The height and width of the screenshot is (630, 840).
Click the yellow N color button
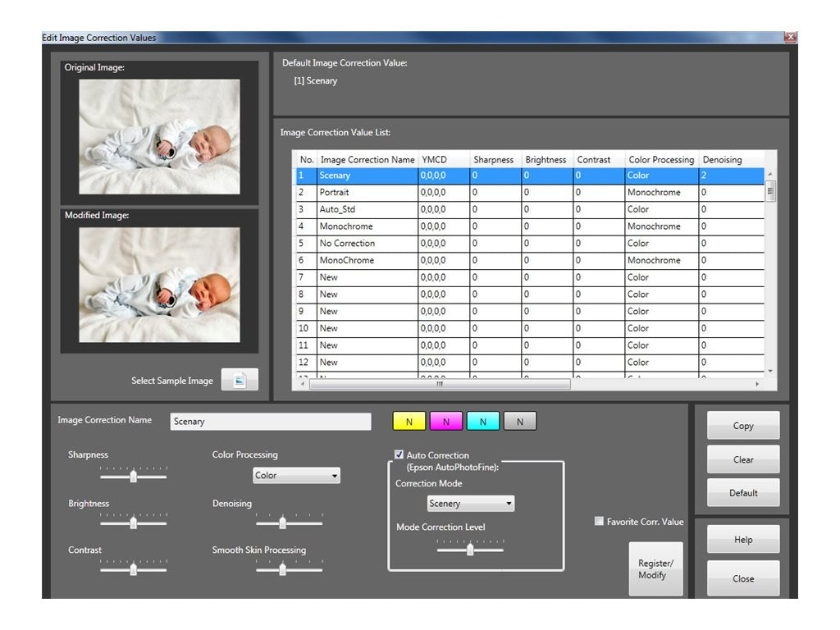(409, 422)
